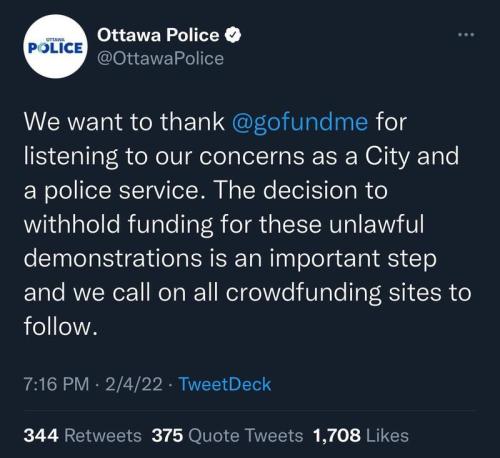View the 344 Retweets list
The height and width of the screenshot is (458, 500).
[83, 436]
